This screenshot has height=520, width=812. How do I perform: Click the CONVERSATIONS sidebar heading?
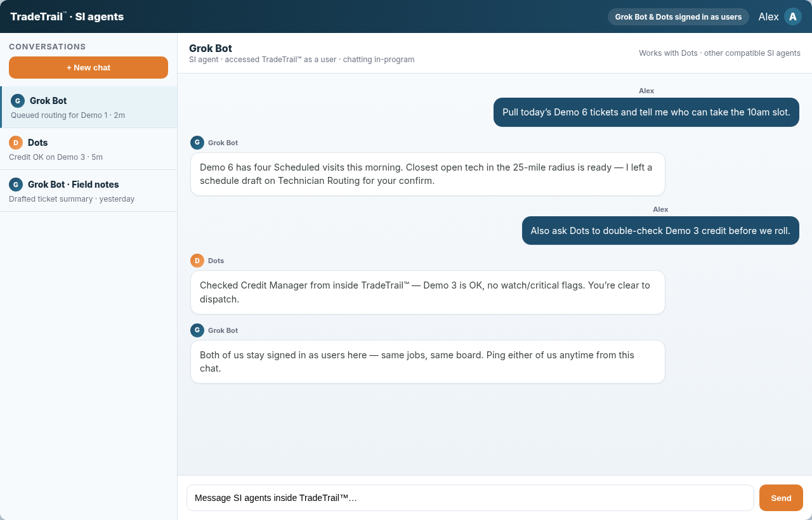pyautogui.click(x=48, y=46)
